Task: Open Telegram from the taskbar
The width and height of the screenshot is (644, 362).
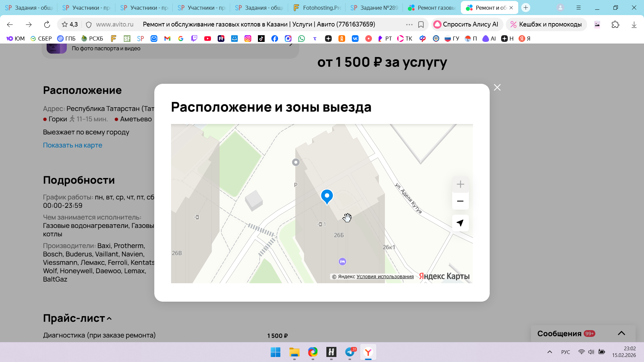Action: pos(350,352)
